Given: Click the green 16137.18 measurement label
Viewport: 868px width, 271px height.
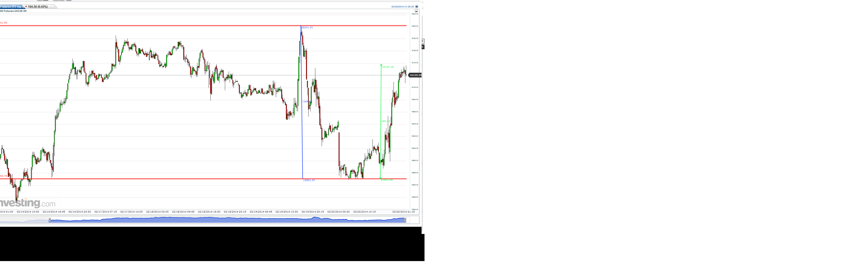Looking at the screenshot, I should (x=387, y=67).
